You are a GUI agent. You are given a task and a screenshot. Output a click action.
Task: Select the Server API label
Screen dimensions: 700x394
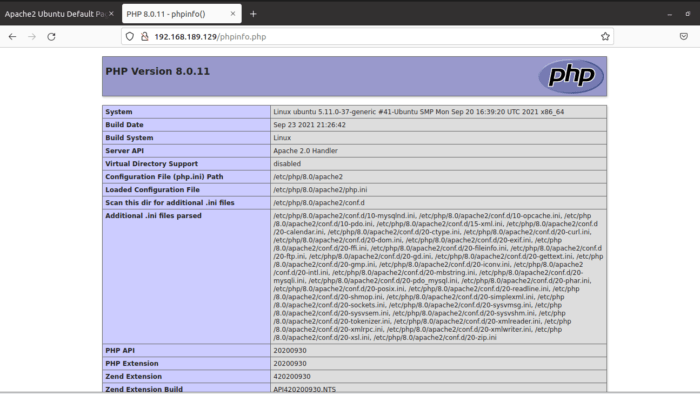point(125,150)
